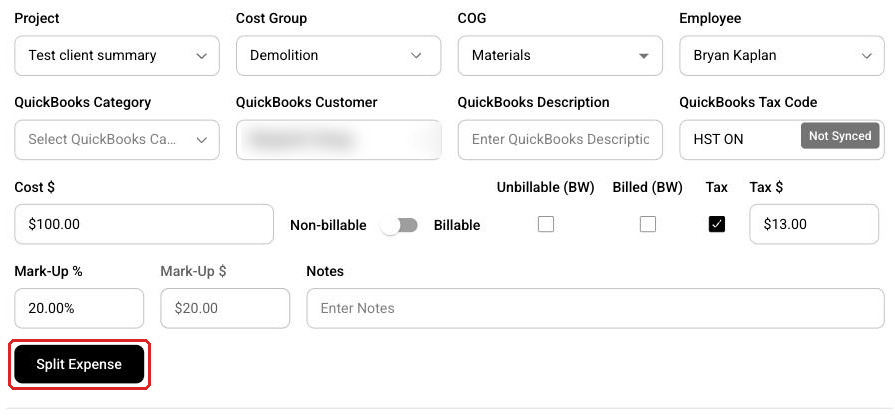The image size is (895, 420).
Task: Focus the Enter Notes text field
Action: [x=595, y=308]
